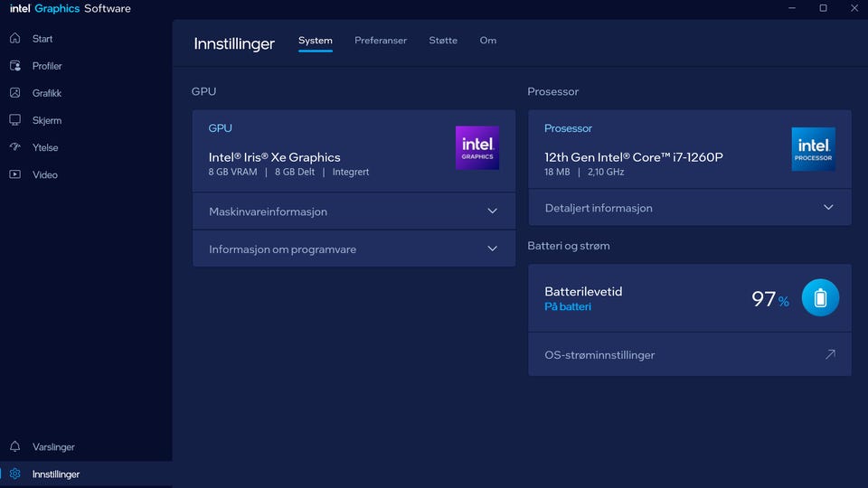Open Video label in the sidebar
868x488 pixels.
[x=45, y=174]
